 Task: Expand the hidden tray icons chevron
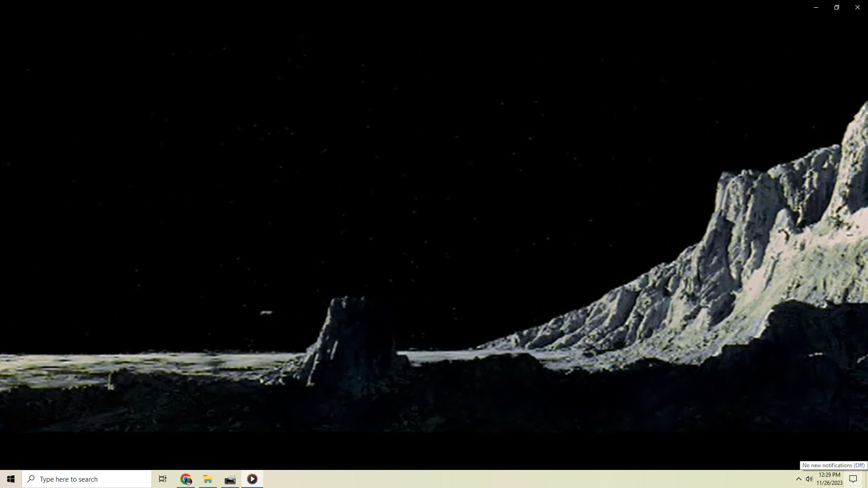tap(798, 479)
